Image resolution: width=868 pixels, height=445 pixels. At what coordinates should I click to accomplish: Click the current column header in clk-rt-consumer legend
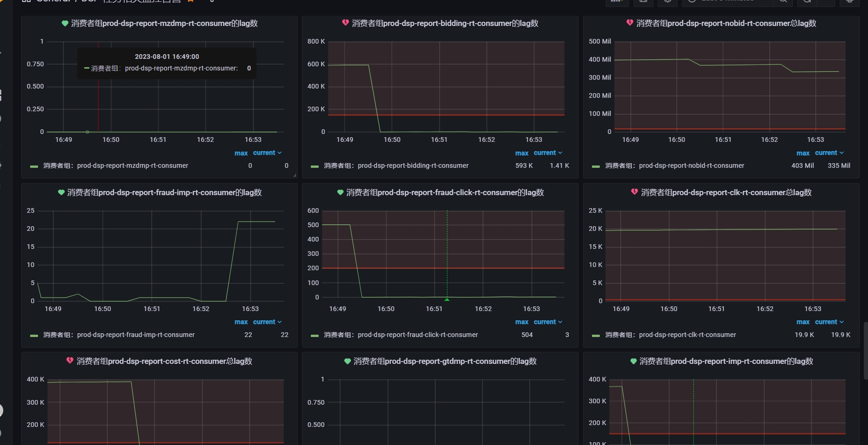click(x=829, y=322)
